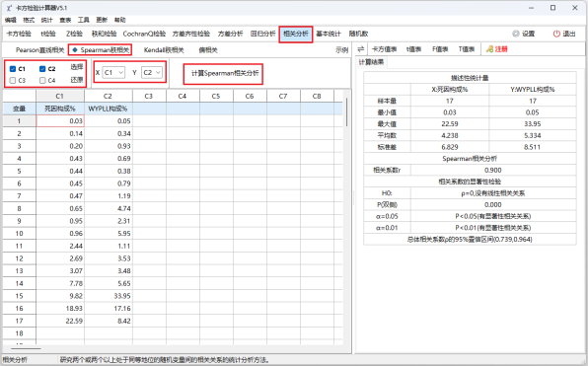Image resolution: width=588 pixels, height=366 pixels.
Task: Select cell with value 0.03 in row 1
Action: (x=60, y=121)
